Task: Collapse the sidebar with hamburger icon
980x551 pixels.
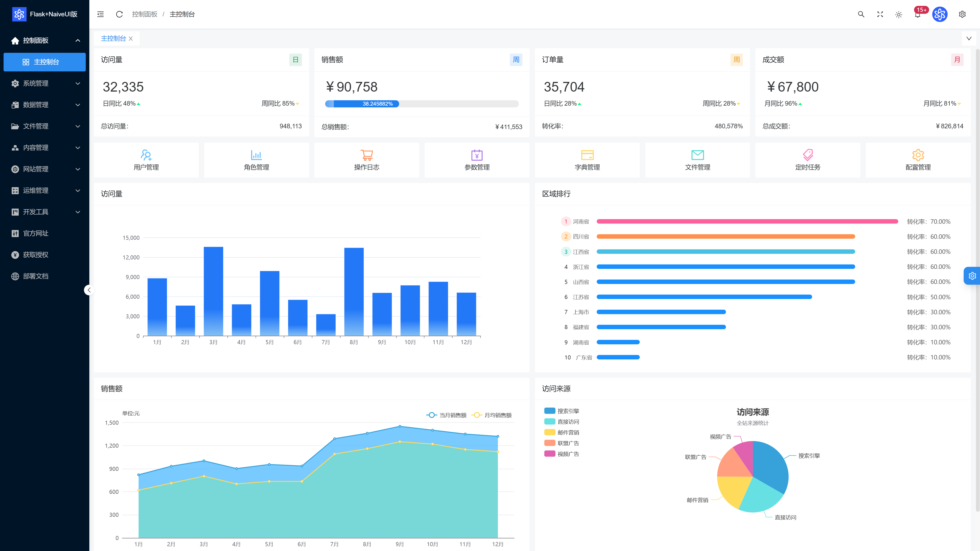Action: point(101,14)
